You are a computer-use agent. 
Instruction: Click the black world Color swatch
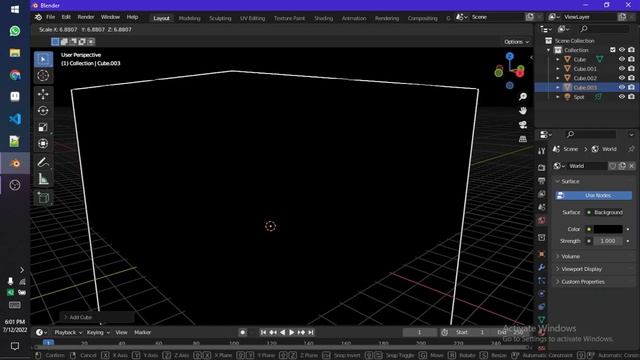(x=608, y=229)
